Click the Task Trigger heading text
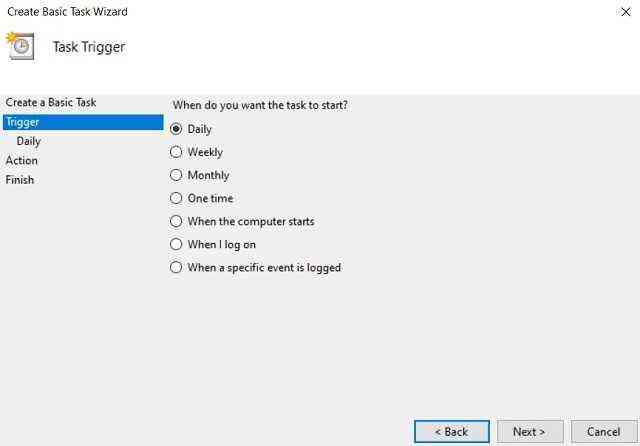Viewport: 640px width, 446px height. [x=89, y=47]
